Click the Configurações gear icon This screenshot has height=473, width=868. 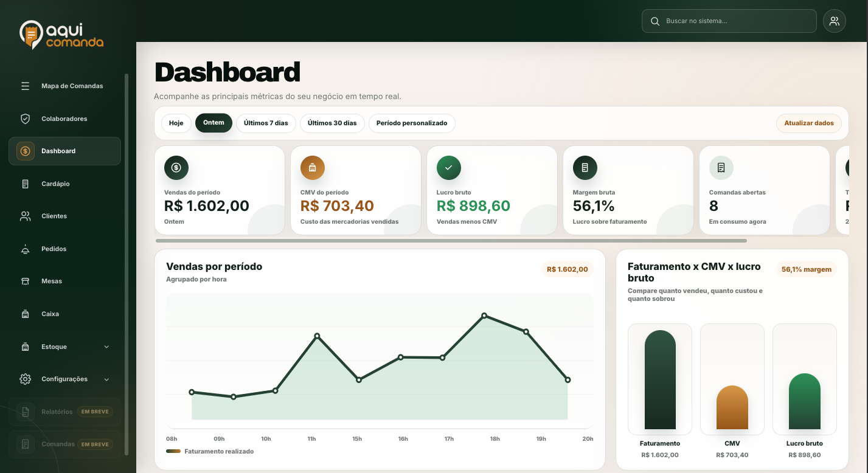click(x=25, y=379)
